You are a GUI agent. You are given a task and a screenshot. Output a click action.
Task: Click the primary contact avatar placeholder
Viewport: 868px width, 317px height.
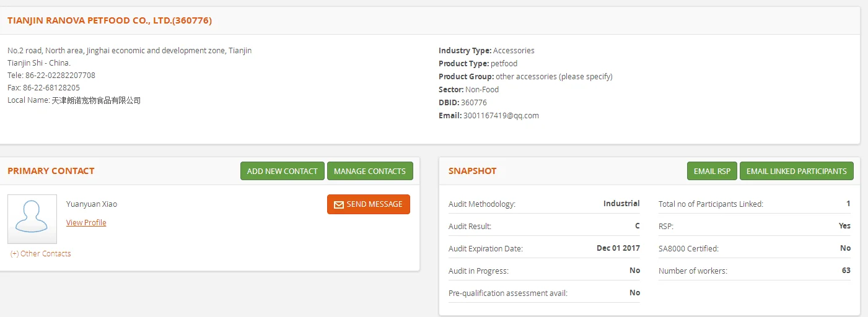[x=32, y=219]
